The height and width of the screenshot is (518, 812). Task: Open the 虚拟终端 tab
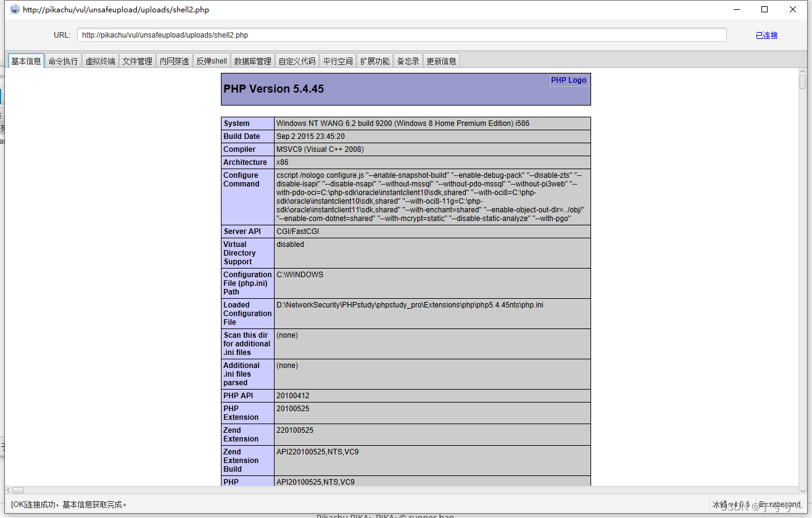[100, 61]
